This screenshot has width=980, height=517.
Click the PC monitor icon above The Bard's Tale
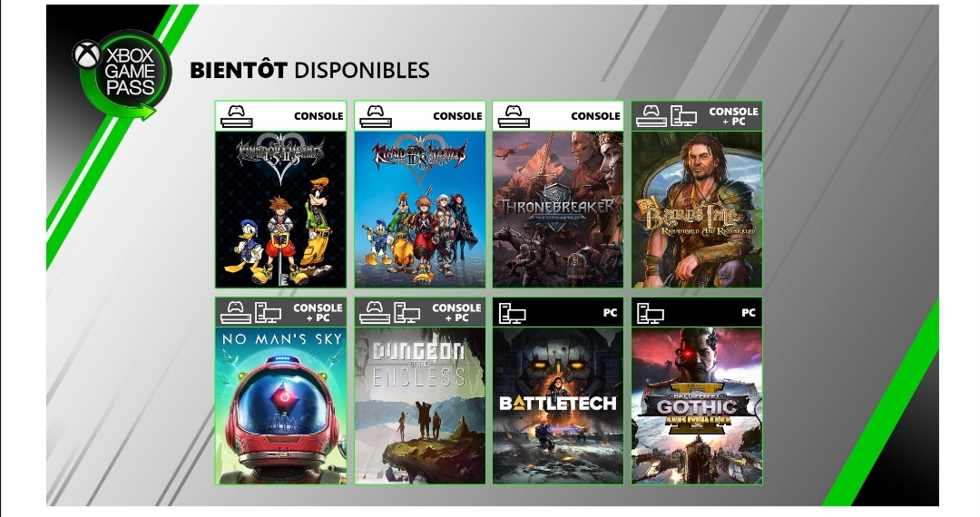point(684,116)
